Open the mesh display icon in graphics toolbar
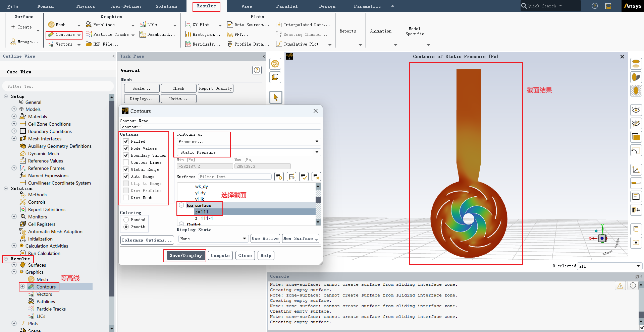This screenshot has width=644, height=332. point(275,64)
